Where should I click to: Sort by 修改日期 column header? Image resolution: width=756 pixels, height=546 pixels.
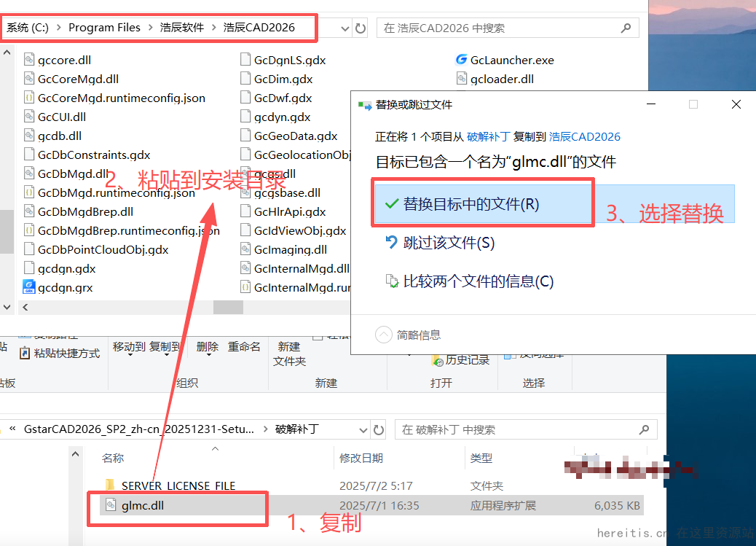point(361,458)
